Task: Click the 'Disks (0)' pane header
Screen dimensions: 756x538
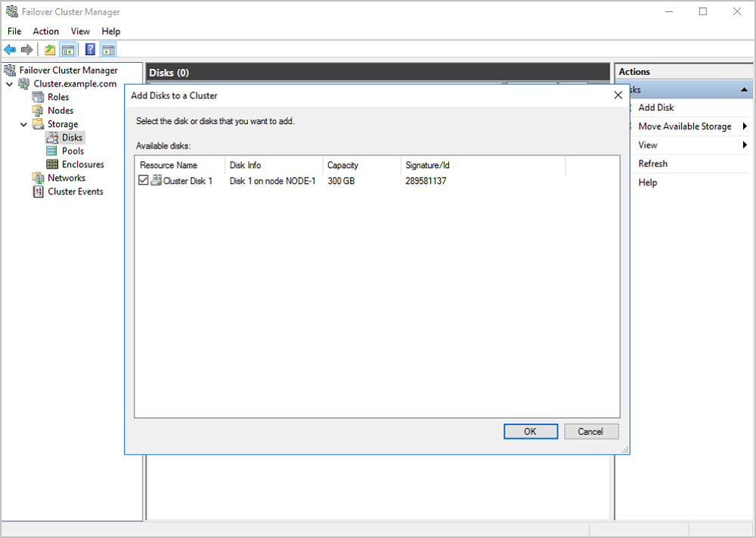Action: pos(378,73)
